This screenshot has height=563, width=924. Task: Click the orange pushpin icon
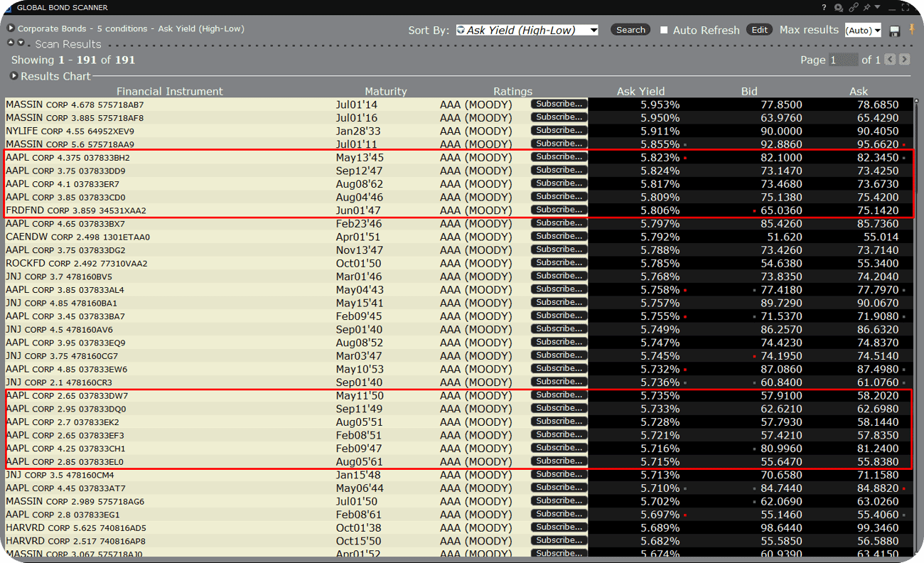(x=912, y=30)
